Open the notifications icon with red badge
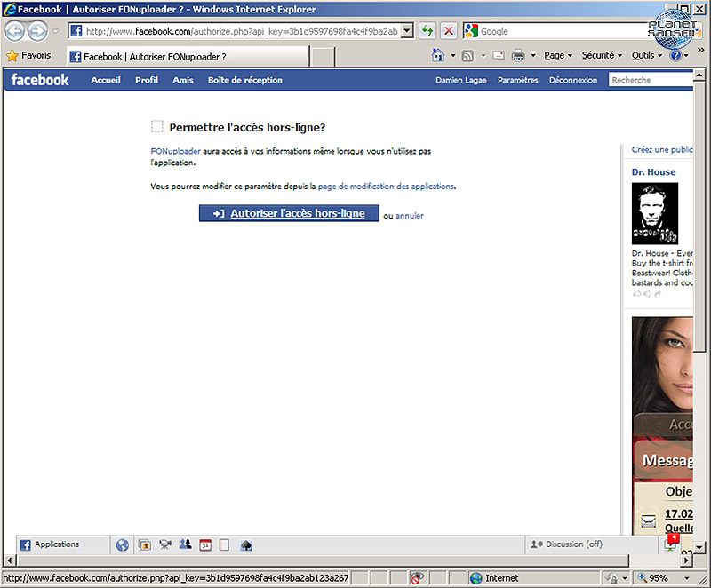The height and width of the screenshot is (588, 711). click(x=672, y=542)
